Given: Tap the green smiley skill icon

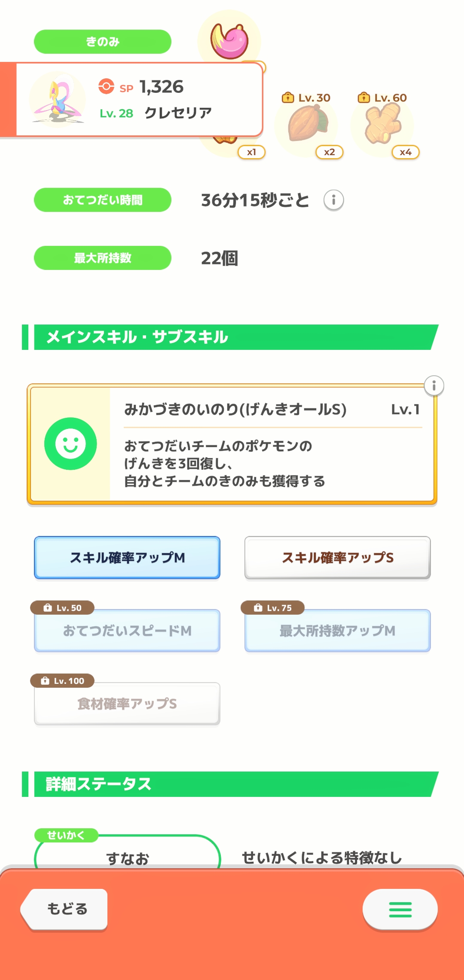Looking at the screenshot, I should 70,444.
